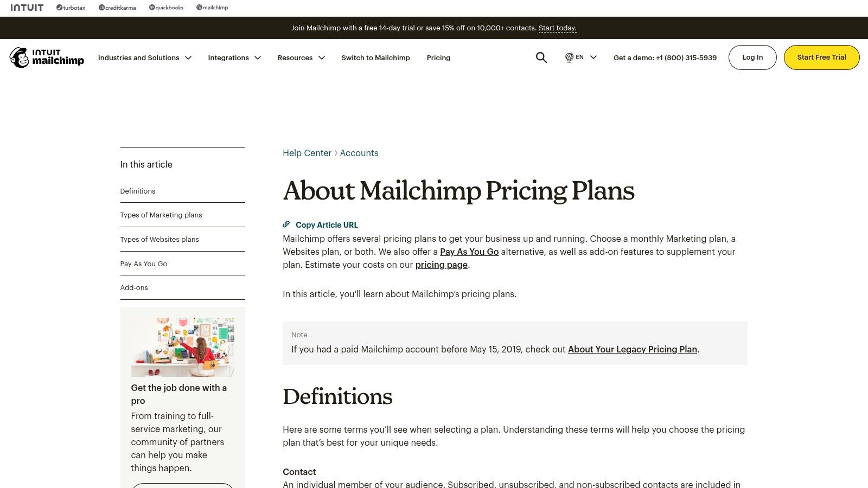Open the search magnifier icon
This screenshot has height=488, width=868.
click(541, 57)
